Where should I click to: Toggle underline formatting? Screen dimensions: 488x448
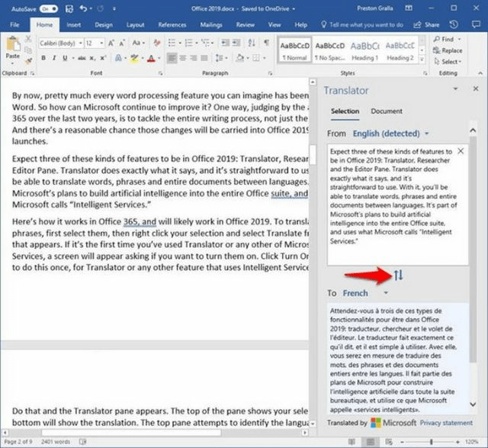pyautogui.click(x=65, y=58)
